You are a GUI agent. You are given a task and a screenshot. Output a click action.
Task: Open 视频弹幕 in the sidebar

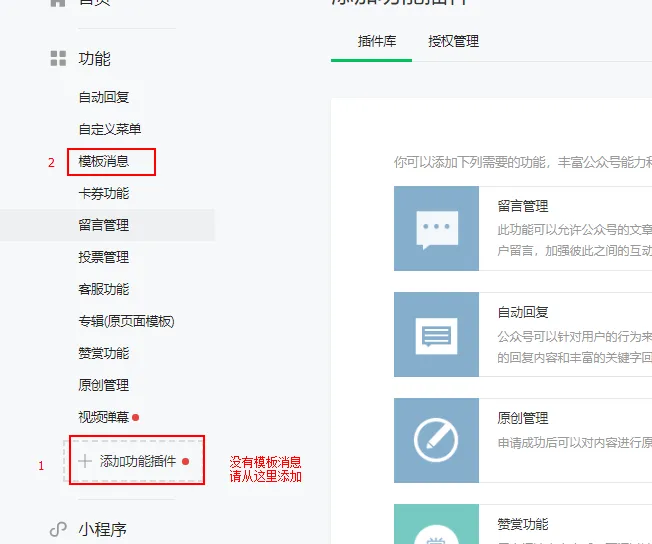[x=104, y=417]
